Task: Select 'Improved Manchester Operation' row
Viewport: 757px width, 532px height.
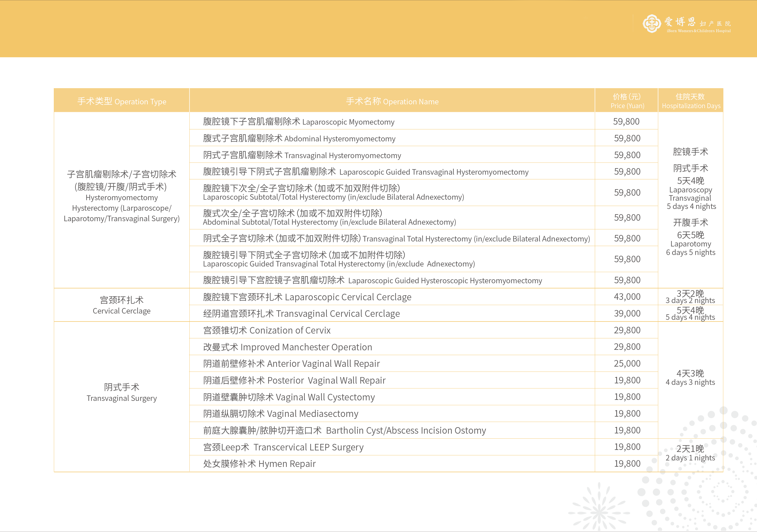Action: pos(392,347)
